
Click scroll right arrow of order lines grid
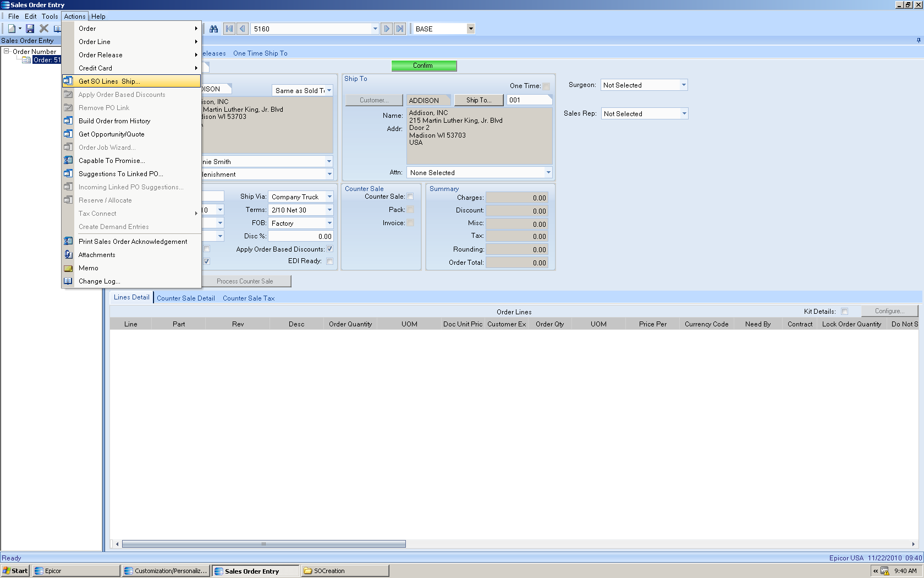click(x=914, y=544)
